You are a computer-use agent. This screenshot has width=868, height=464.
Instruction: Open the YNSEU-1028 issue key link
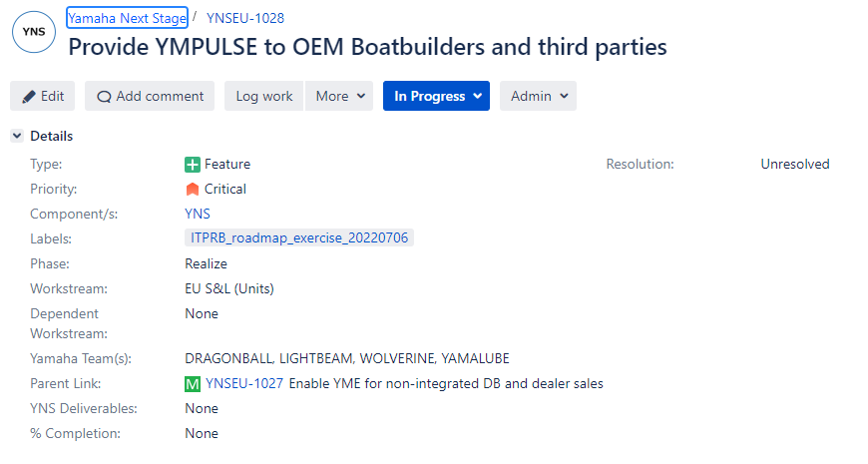click(245, 18)
